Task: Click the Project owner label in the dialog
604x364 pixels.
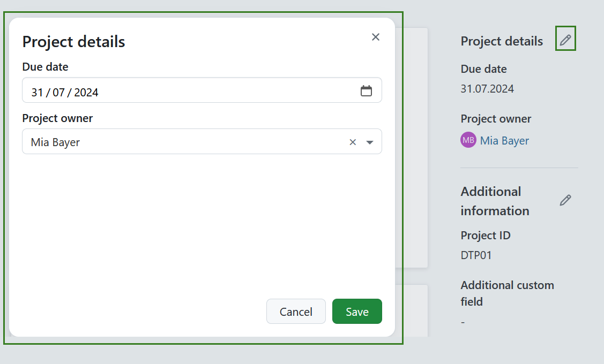Action: point(57,118)
